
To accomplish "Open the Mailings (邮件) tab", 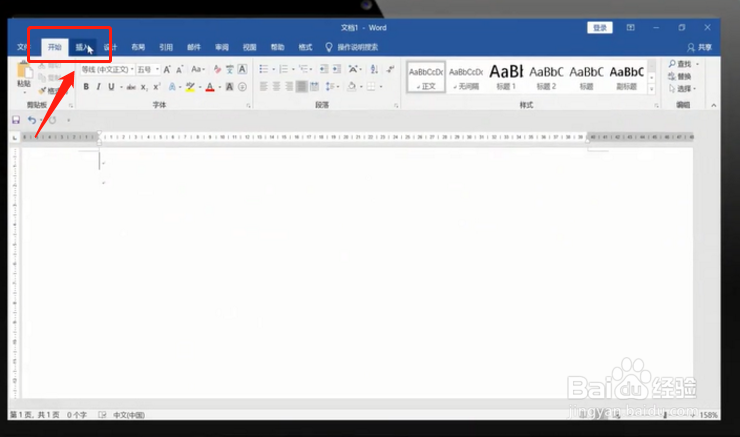I will pos(194,47).
